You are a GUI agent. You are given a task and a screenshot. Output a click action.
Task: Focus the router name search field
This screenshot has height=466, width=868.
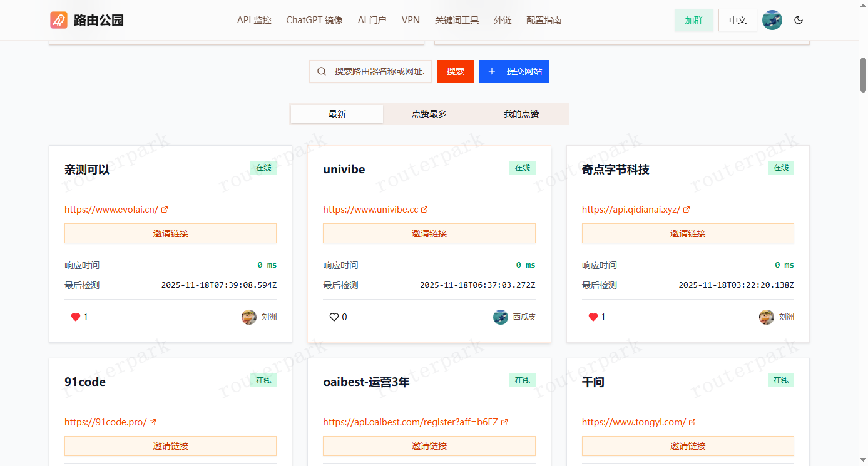(382, 71)
